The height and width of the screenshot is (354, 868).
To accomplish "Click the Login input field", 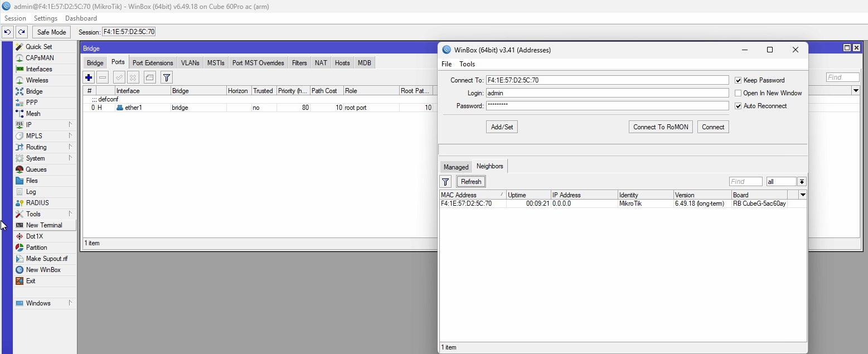I will [x=607, y=93].
